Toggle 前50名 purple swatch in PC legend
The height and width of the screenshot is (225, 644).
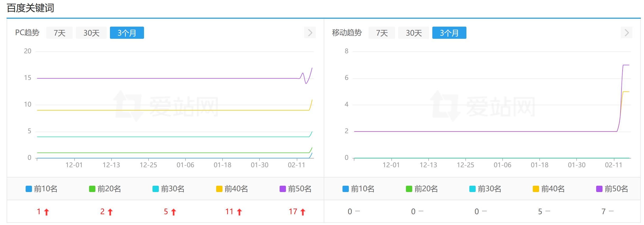(x=283, y=189)
